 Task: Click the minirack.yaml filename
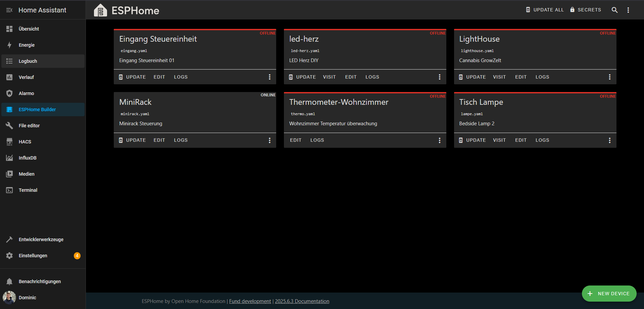(x=135, y=114)
